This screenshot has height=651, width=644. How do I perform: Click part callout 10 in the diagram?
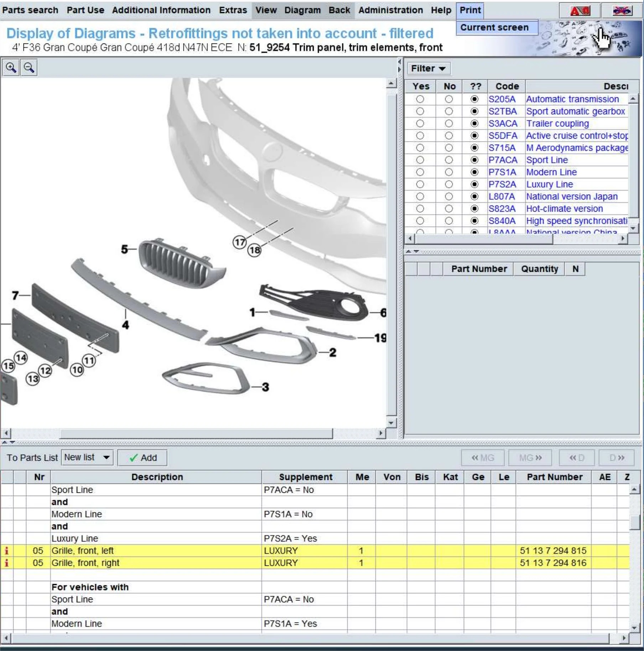(77, 370)
